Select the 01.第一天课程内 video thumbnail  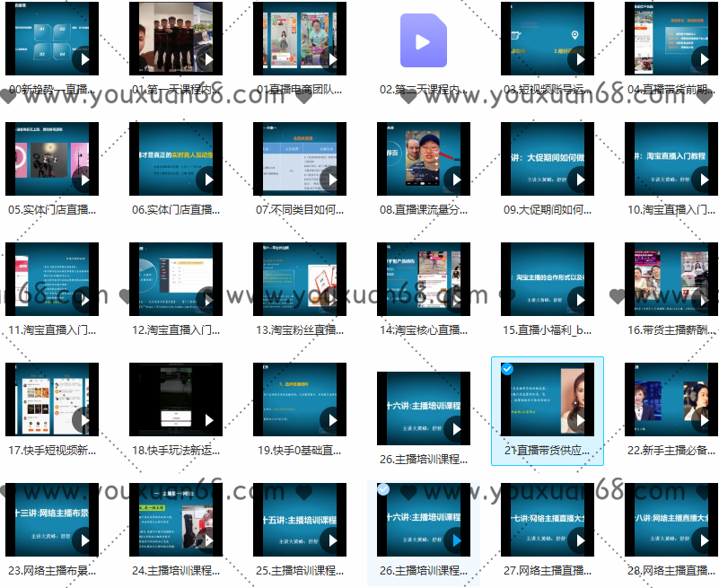(x=175, y=38)
